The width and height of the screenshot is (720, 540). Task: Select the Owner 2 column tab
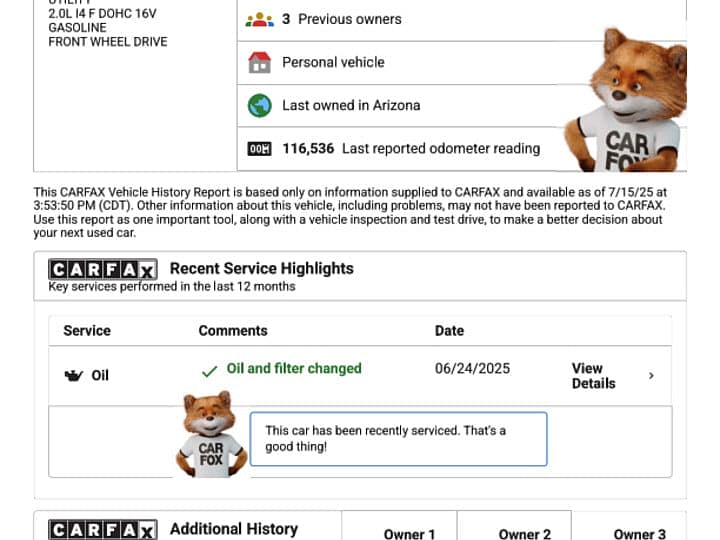[x=524, y=534]
